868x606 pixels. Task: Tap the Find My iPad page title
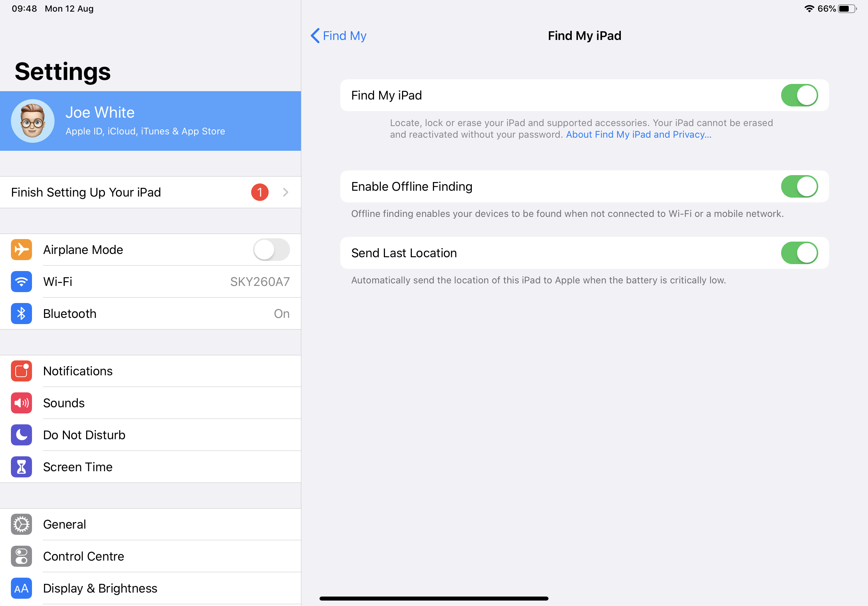[x=584, y=36]
